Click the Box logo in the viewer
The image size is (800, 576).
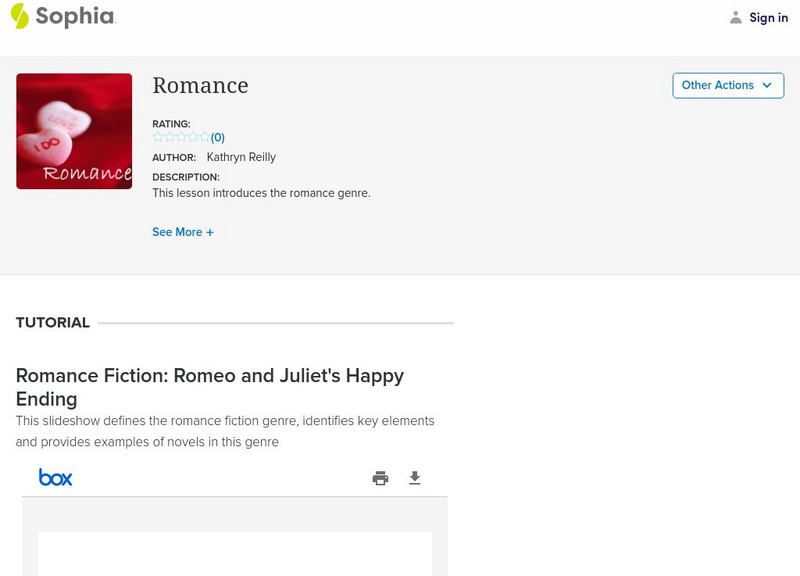(x=55, y=478)
